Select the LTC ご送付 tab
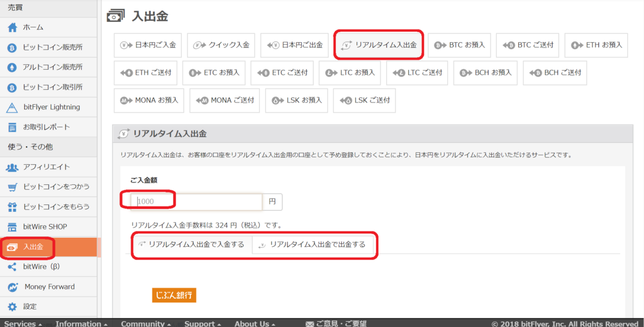The width and height of the screenshot is (644, 327). (x=417, y=73)
